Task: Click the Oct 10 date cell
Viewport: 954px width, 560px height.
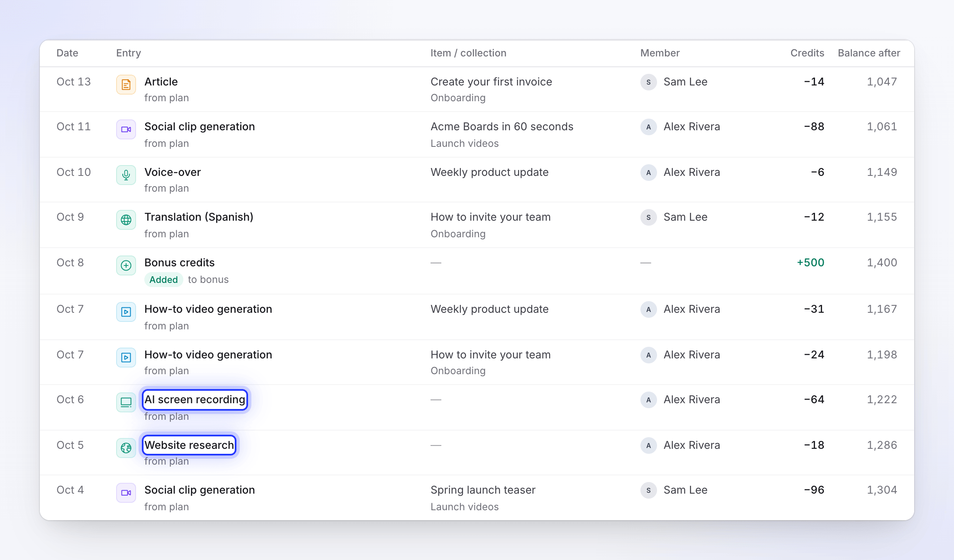Action: [73, 172]
